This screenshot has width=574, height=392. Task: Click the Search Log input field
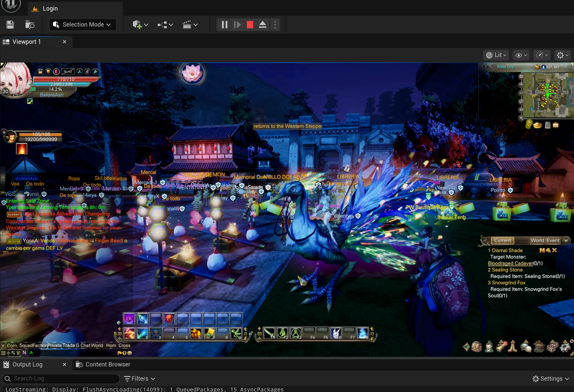click(x=61, y=378)
